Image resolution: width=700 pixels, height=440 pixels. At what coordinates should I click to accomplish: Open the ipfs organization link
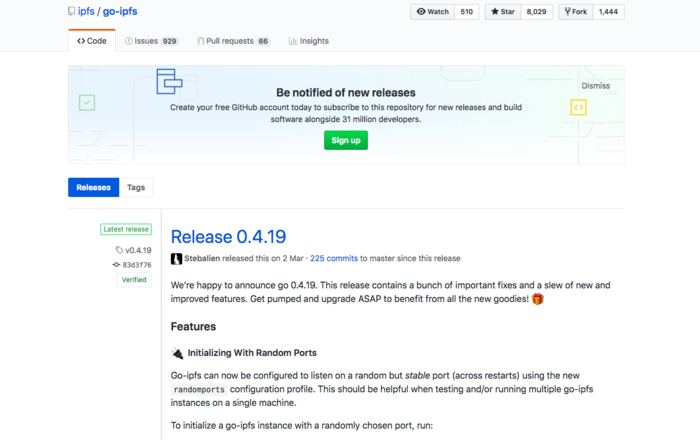[86, 11]
